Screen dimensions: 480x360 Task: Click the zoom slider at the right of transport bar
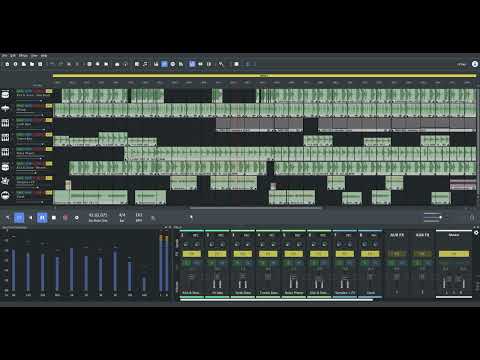coord(432,218)
